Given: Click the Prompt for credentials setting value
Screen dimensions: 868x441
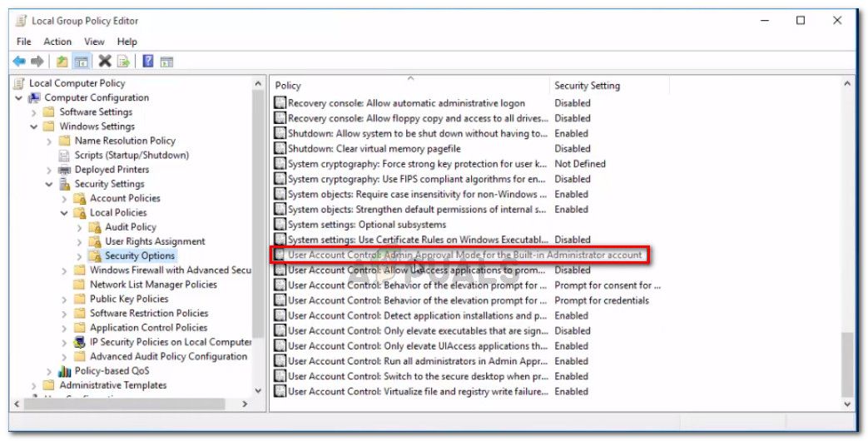Looking at the screenshot, I should (x=602, y=300).
